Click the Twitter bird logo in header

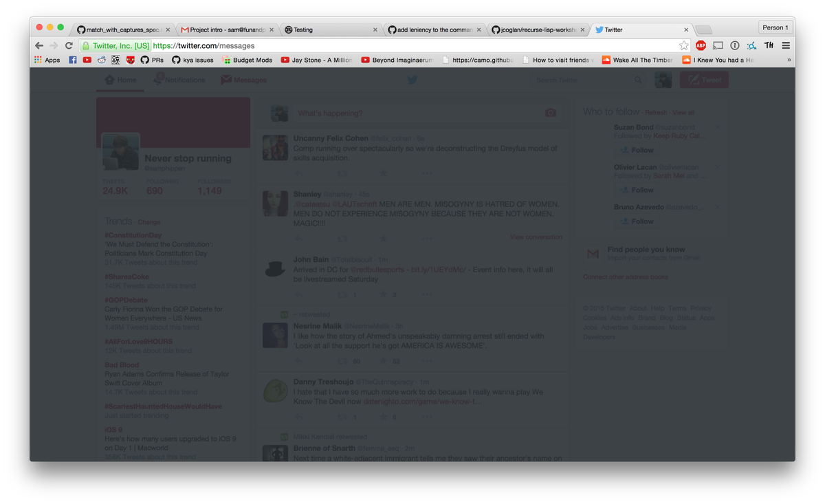pyautogui.click(x=412, y=80)
